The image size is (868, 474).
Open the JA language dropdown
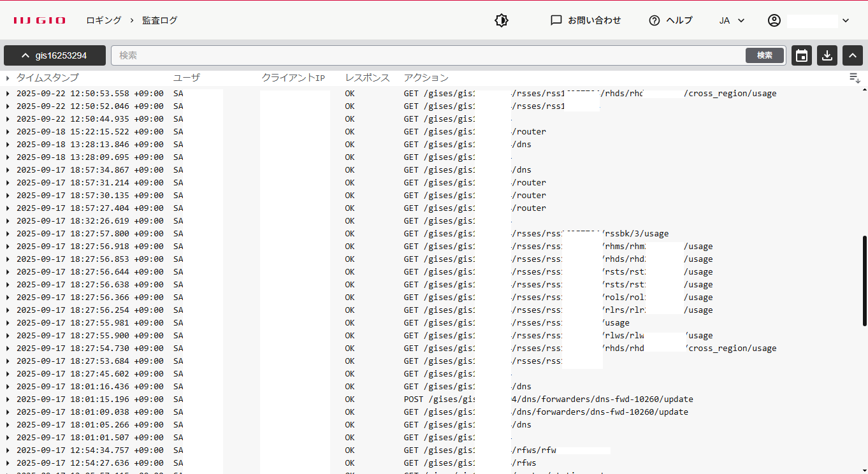click(x=732, y=20)
